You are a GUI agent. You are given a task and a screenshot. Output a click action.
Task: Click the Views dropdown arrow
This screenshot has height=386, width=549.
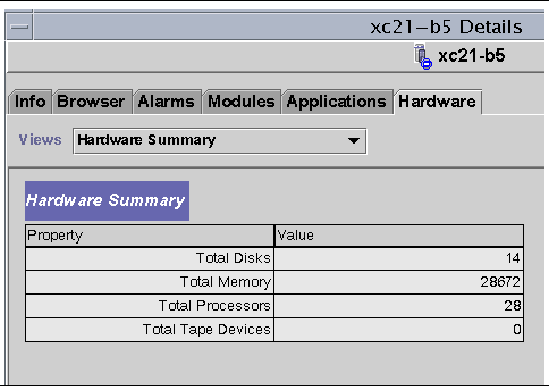354,141
